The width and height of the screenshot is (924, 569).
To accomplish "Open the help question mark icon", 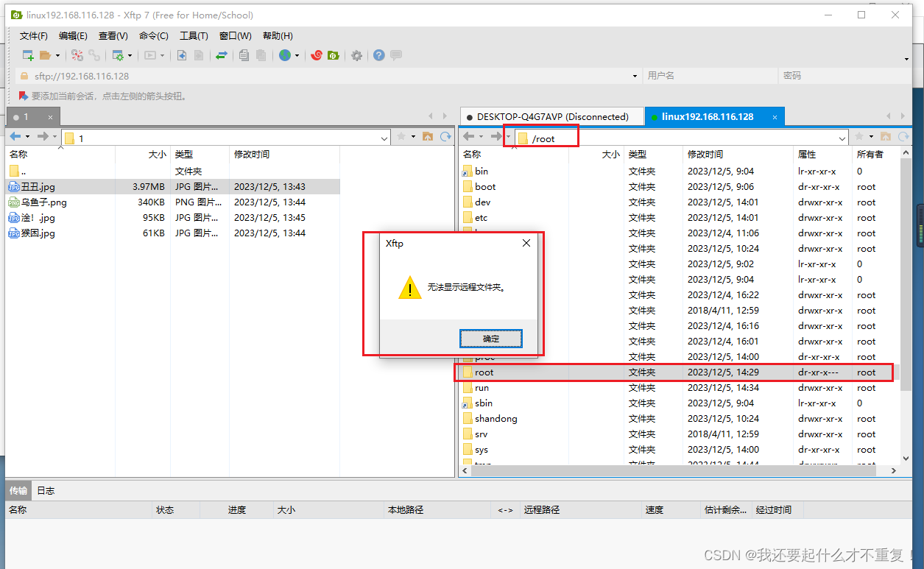I will coord(378,55).
